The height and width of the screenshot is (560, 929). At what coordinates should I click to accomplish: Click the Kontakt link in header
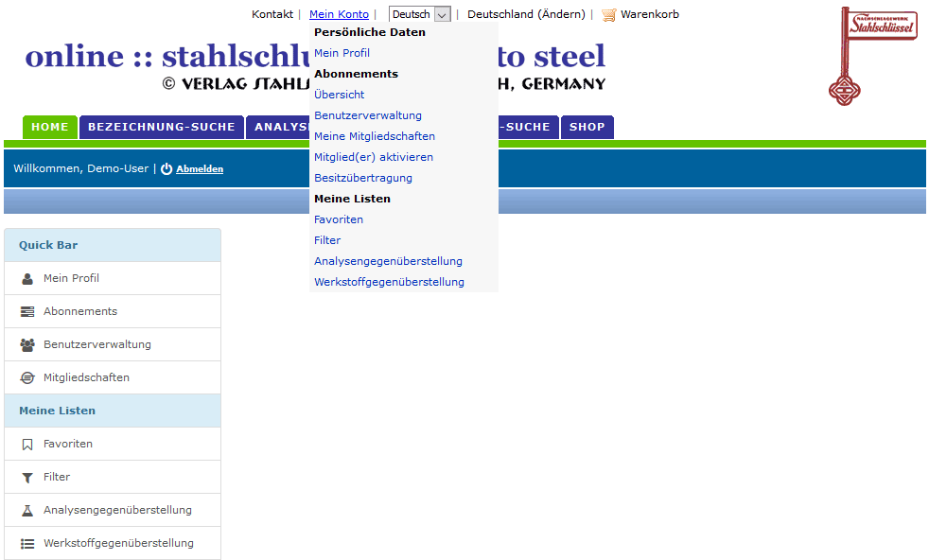(x=272, y=15)
